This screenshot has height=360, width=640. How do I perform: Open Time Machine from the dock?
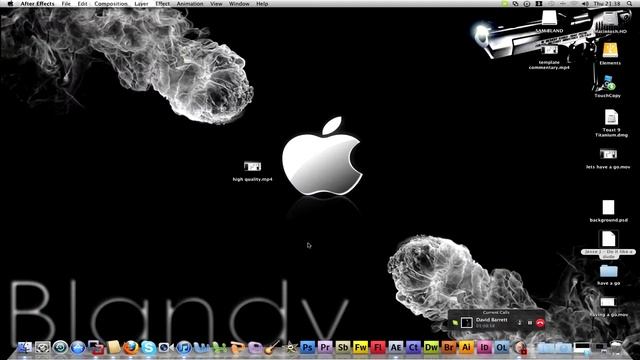tap(60, 347)
